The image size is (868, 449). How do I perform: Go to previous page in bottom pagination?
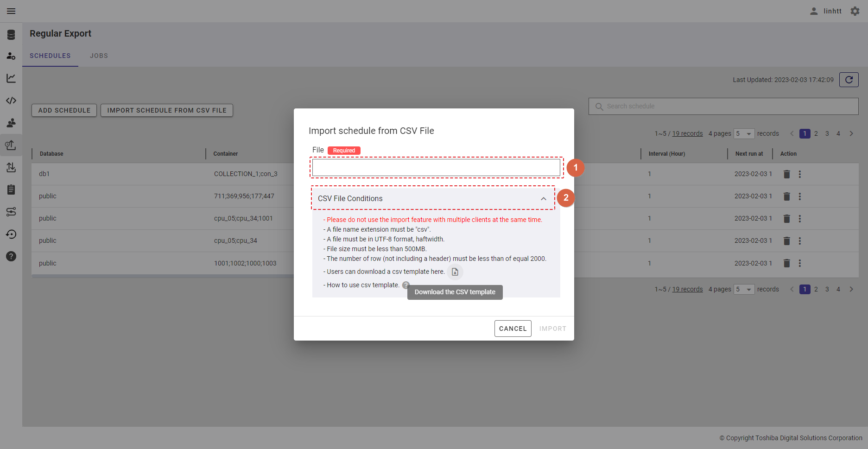coord(792,289)
